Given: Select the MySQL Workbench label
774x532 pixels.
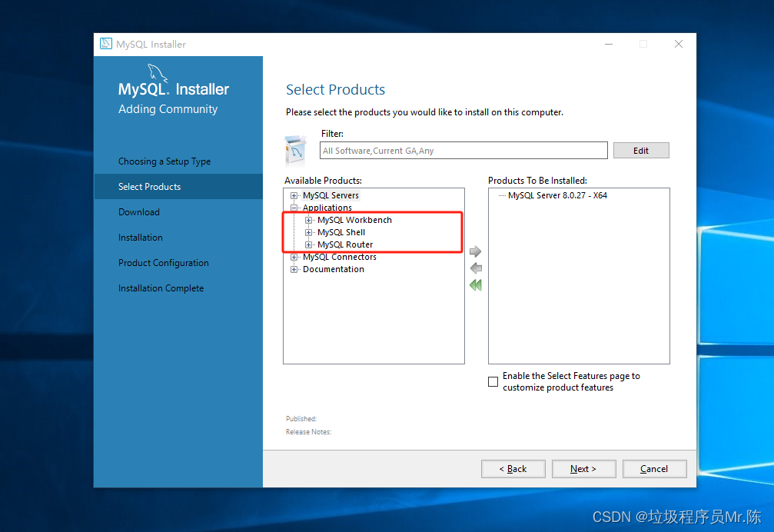Looking at the screenshot, I should pyautogui.click(x=354, y=220).
